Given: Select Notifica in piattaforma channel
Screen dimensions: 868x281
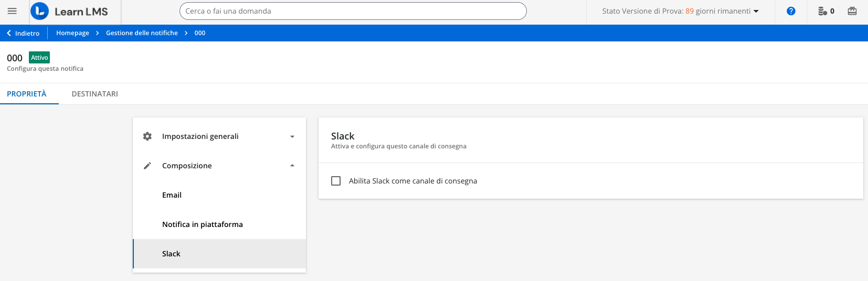Looking at the screenshot, I should tap(202, 224).
